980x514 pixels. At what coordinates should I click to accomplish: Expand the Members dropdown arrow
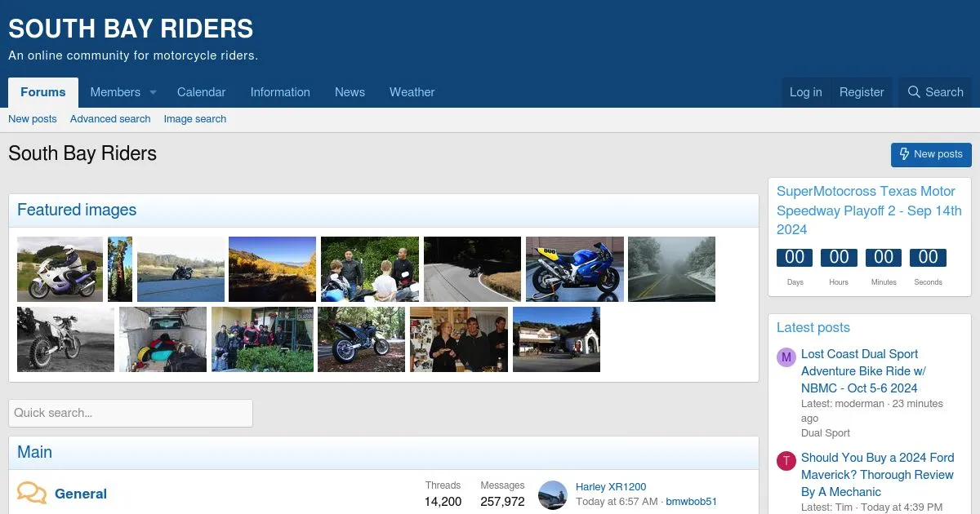tap(153, 92)
